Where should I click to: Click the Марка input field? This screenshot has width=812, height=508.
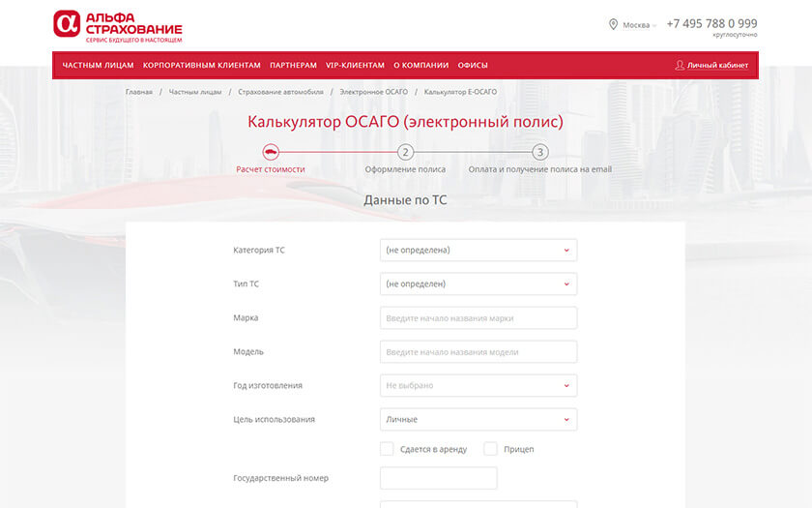point(478,317)
